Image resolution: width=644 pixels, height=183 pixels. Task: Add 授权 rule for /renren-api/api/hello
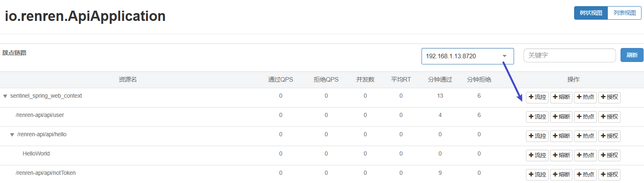click(x=609, y=136)
